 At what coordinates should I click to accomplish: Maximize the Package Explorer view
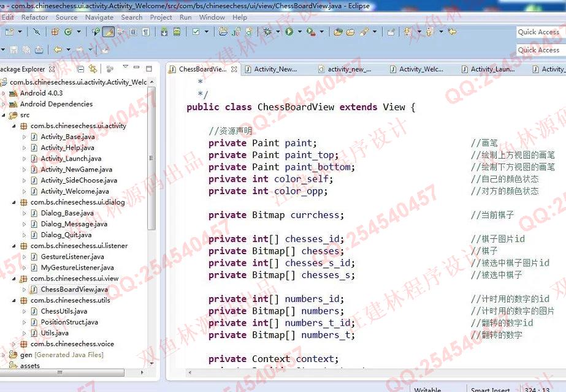pyautogui.click(x=149, y=68)
